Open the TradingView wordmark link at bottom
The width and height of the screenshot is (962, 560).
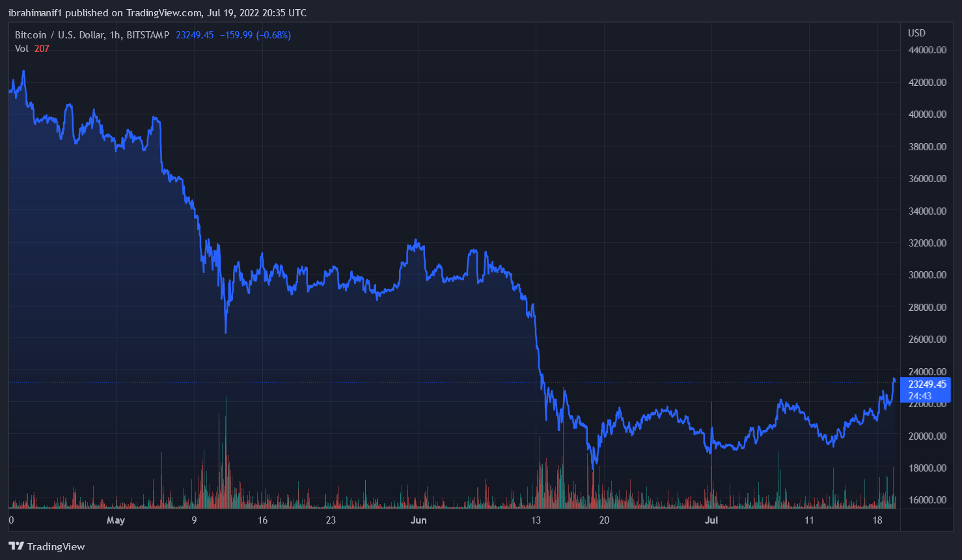[x=56, y=547]
